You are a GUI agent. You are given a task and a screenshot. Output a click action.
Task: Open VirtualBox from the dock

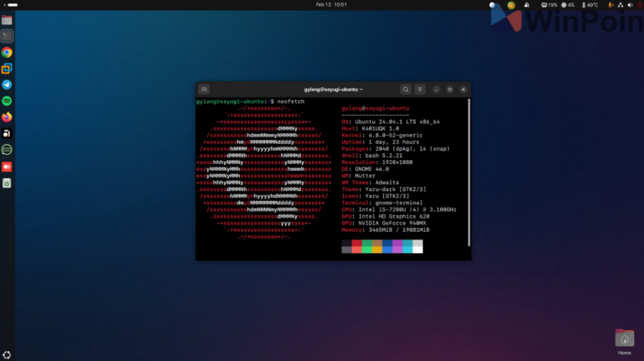7,69
